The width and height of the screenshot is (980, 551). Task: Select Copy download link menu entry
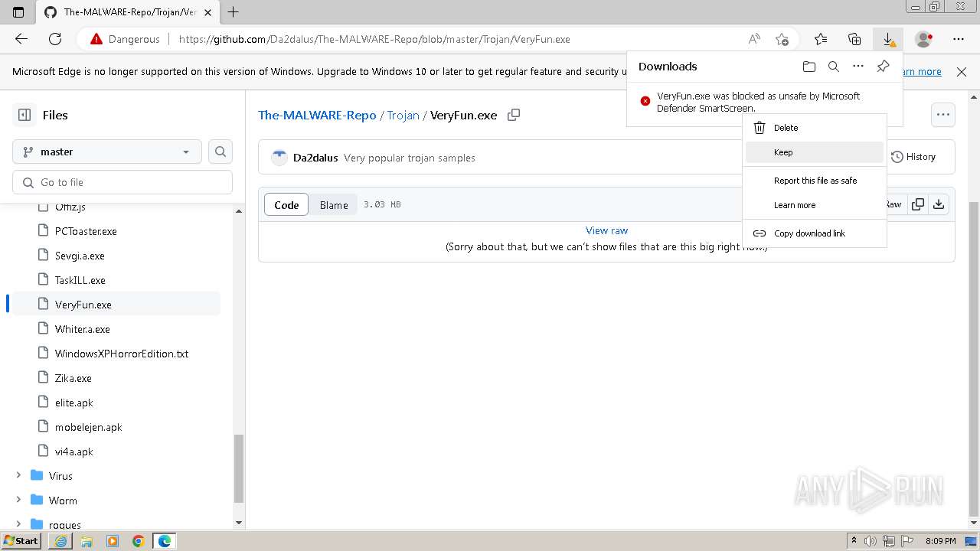coord(815,233)
